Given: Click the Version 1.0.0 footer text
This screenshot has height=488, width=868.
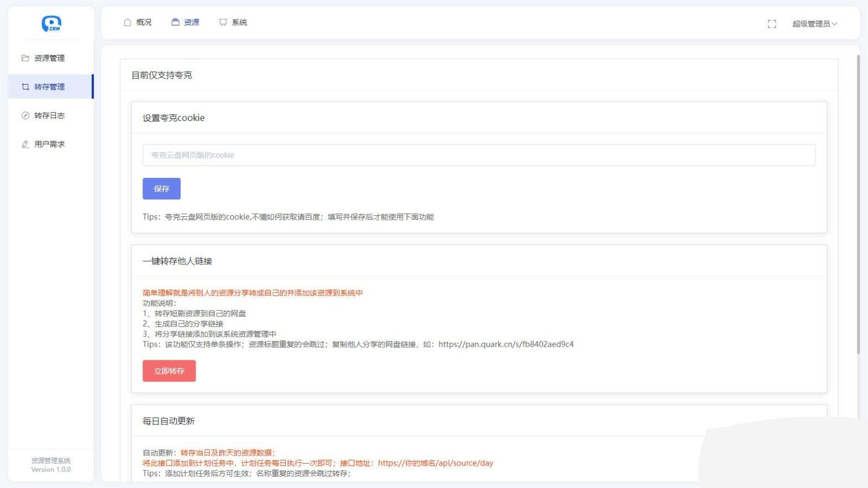Looking at the screenshot, I should [x=51, y=469].
